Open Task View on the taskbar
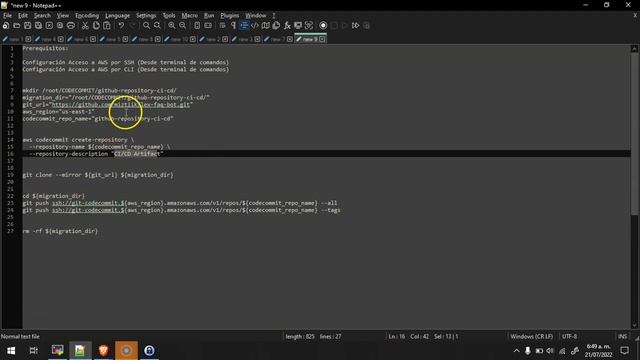The width and height of the screenshot is (640, 360). click(x=33, y=350)
